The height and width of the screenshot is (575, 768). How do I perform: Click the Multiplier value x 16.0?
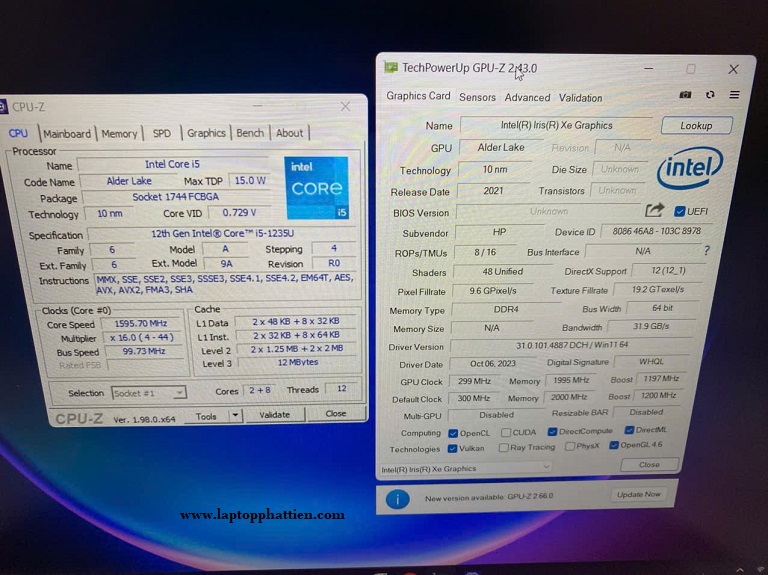point(142,337)
